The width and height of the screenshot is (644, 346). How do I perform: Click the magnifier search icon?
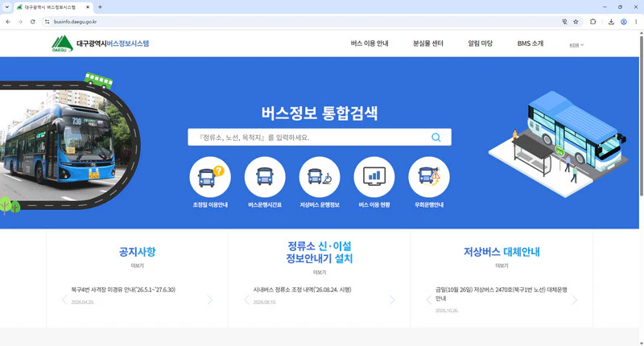[436, 138]
